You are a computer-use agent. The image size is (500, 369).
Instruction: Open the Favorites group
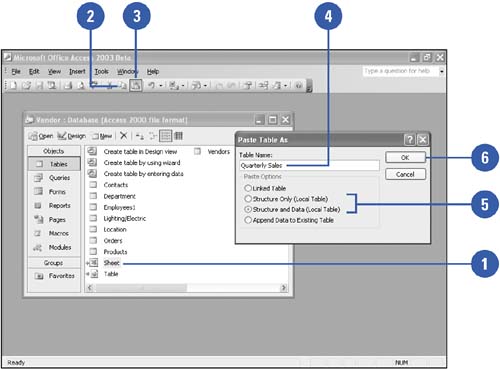coord(54,276)
